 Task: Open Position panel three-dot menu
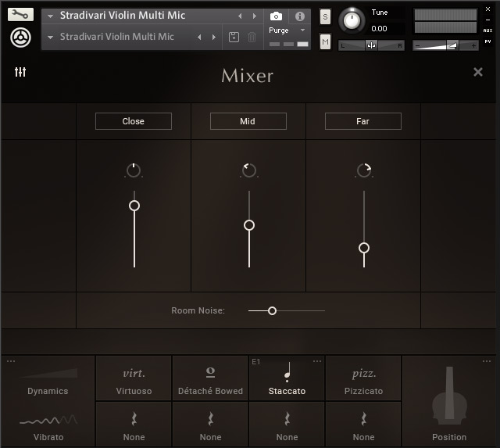tap(487, 361)
